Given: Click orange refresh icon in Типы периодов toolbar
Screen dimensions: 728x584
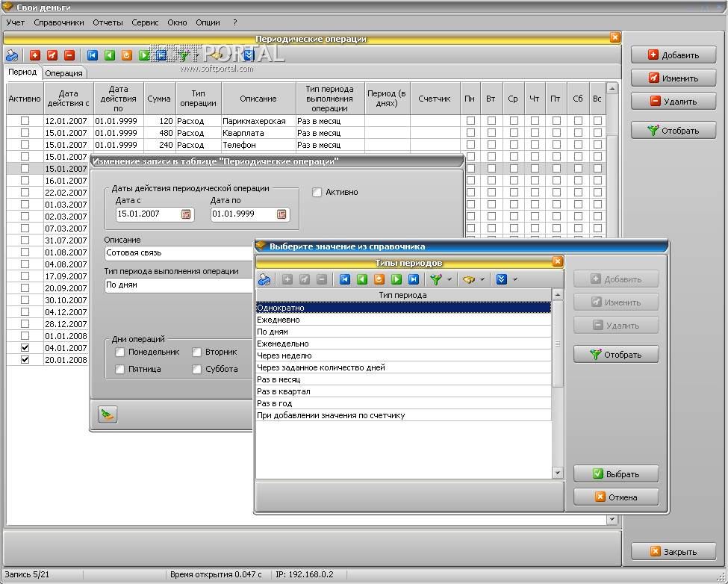Looking at the screenshot, I should coord(379,279).
